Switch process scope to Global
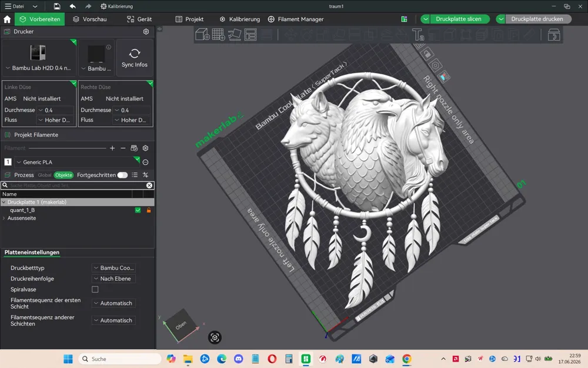This screenshot has width=588, height=368. tap(45, 175)
